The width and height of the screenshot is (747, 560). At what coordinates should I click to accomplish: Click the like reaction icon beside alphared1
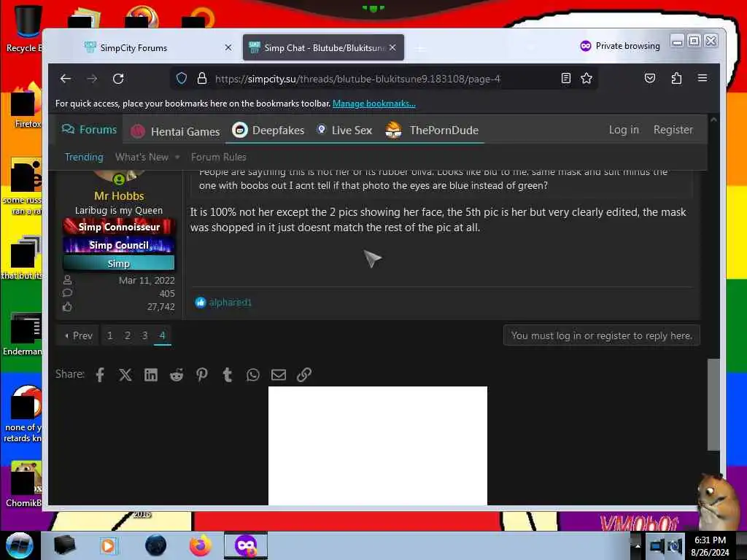coord(200,303)
